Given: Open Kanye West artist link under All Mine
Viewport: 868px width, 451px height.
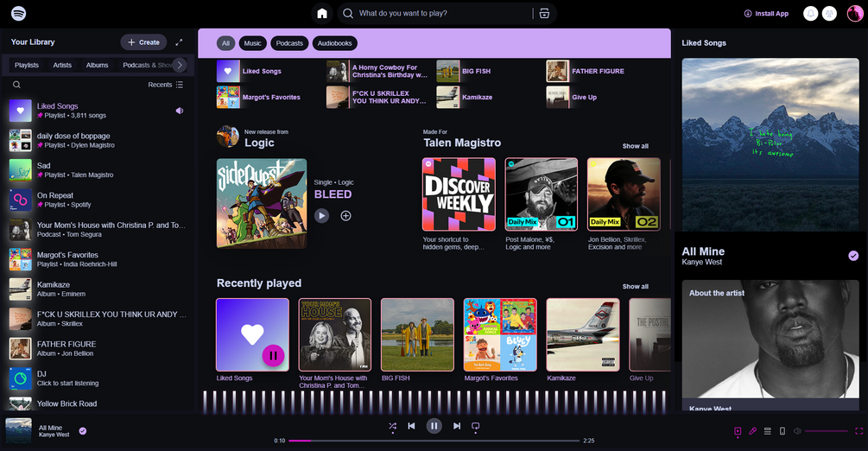Looking at the screenshot, I should point(701,262).
